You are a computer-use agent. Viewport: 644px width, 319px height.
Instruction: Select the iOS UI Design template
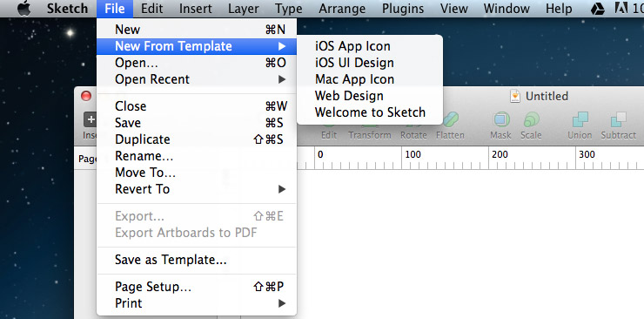[370, 63]
